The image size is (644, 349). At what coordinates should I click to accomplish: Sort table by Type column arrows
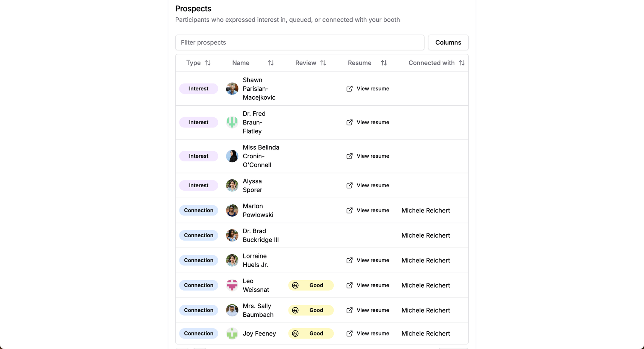coord(208,63)
